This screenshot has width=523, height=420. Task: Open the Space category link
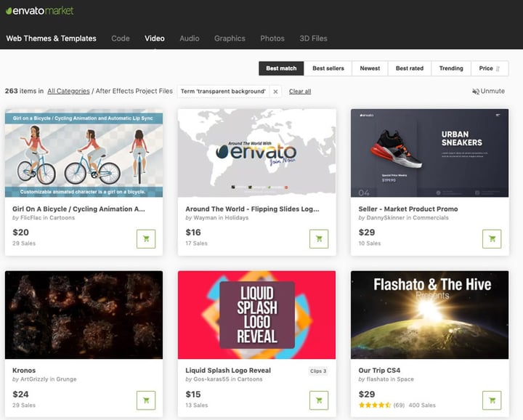[405, 379]
